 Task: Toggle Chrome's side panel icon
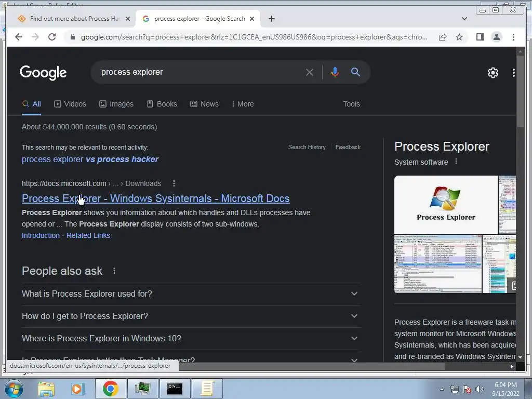point(480,37)
